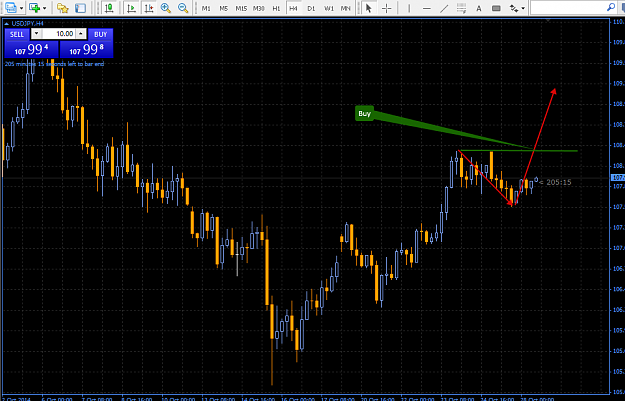Switch chart to the MN timeframe

tap(346, 8)
